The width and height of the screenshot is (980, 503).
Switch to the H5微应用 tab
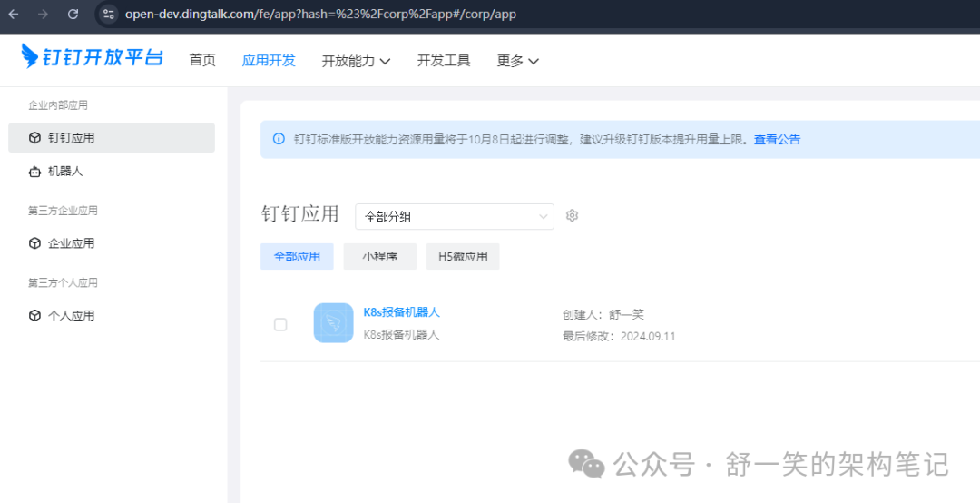click(x=463, y=257)
